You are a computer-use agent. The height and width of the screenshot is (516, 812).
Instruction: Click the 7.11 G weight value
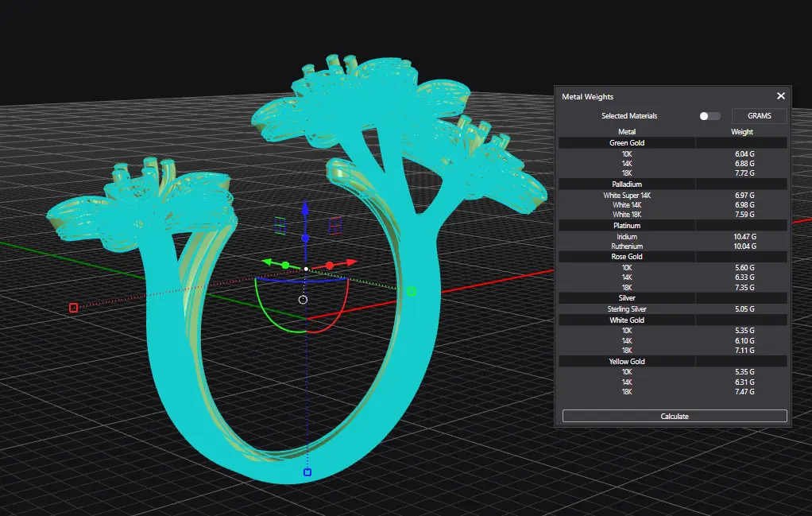coord(744,350)
